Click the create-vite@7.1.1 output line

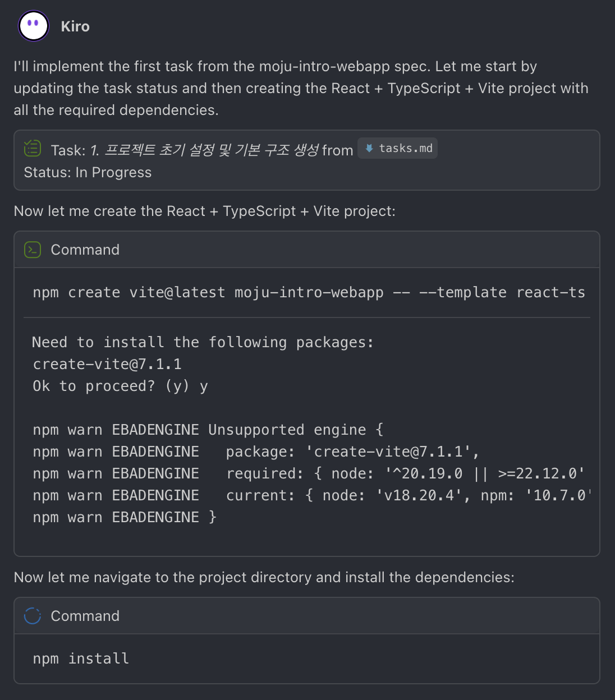[107, 365]
